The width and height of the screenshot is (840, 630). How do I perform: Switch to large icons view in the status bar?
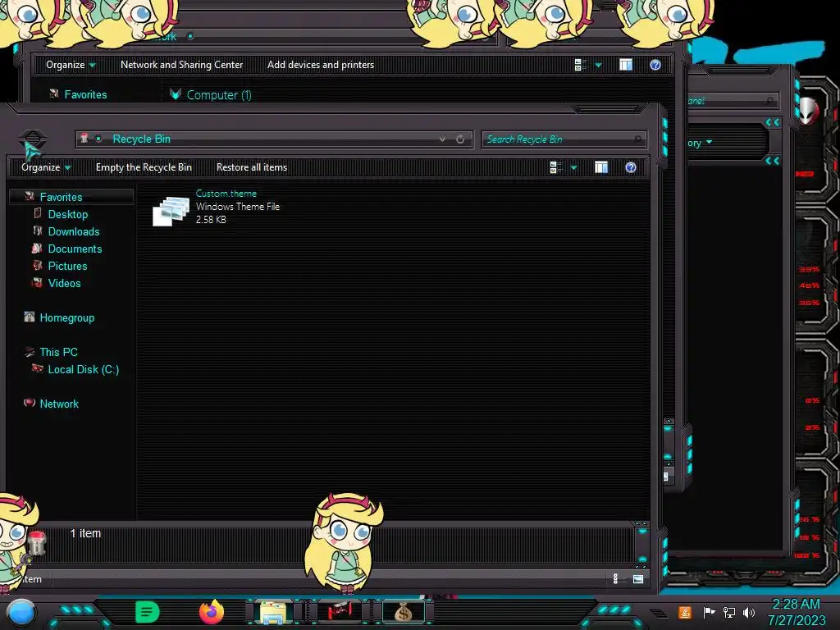638,579
